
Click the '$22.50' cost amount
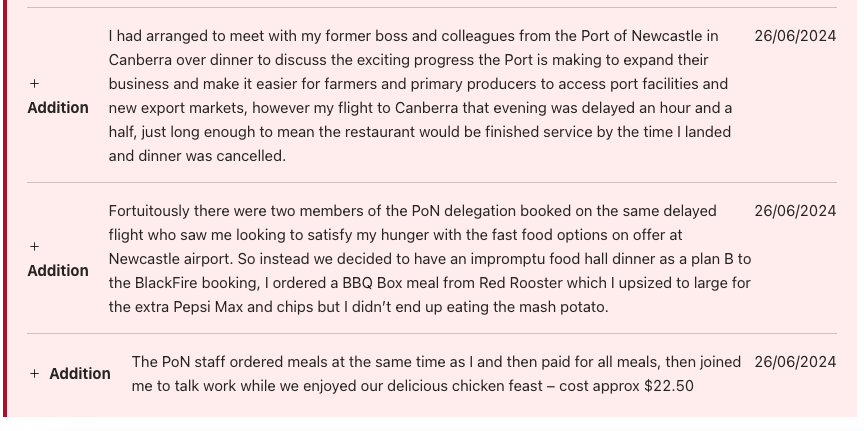(x=669, y=386)
